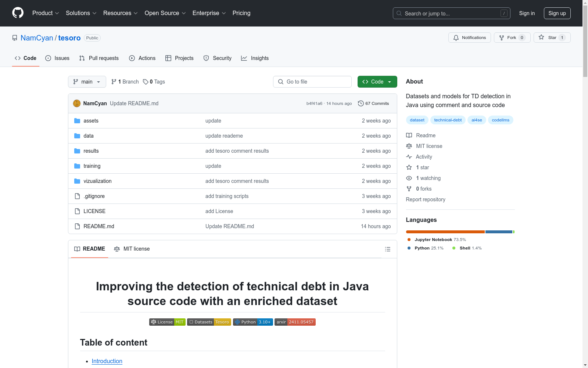Click the star icon beside '1 star'
588x368 pixels.
(409, 167)
